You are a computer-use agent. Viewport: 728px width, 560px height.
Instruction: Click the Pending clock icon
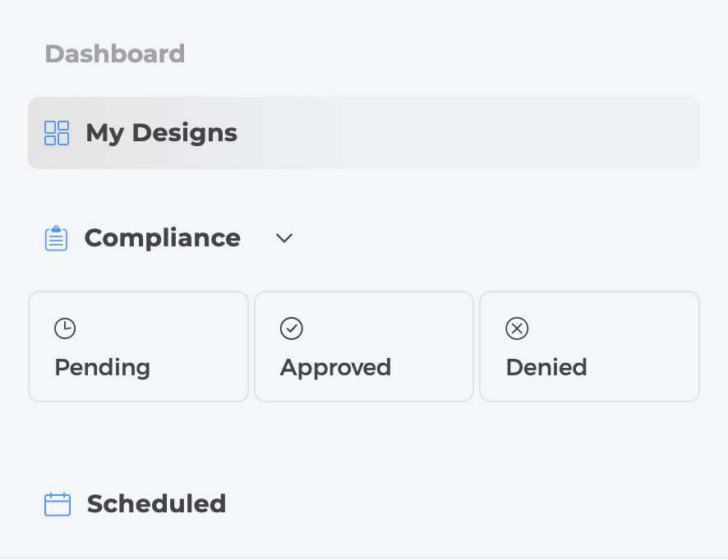[65, 328]
